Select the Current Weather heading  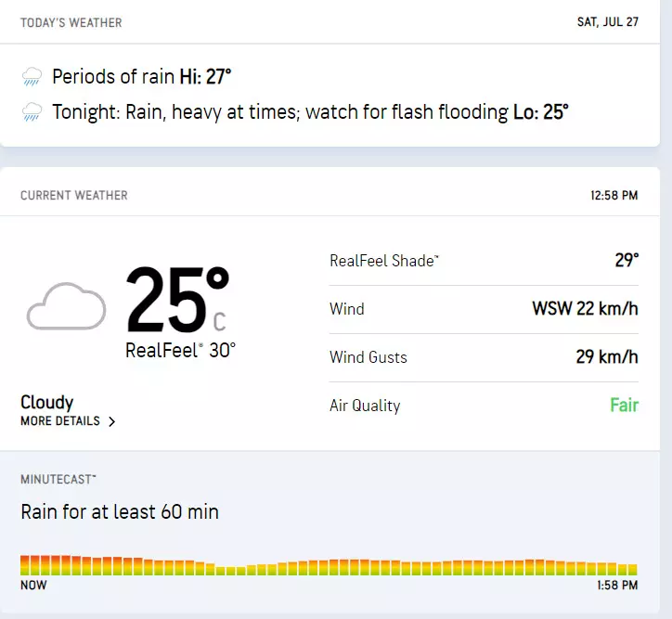74,196
